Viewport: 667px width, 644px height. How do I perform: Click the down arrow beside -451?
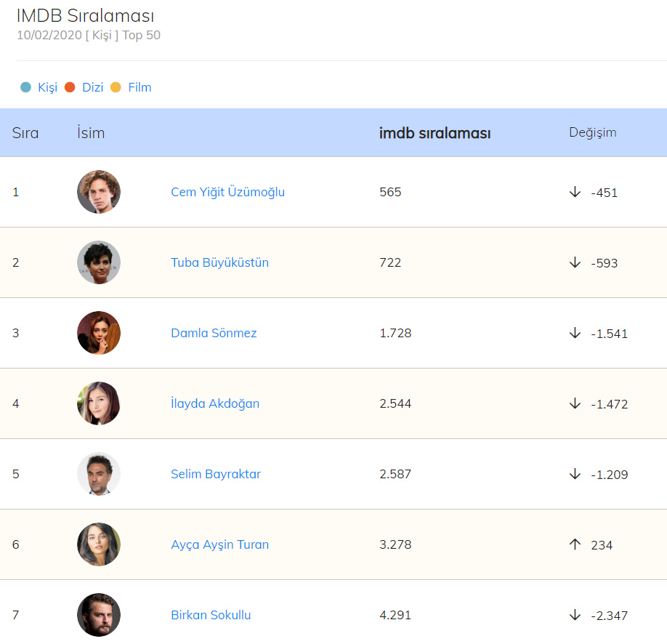click(575, 192)
